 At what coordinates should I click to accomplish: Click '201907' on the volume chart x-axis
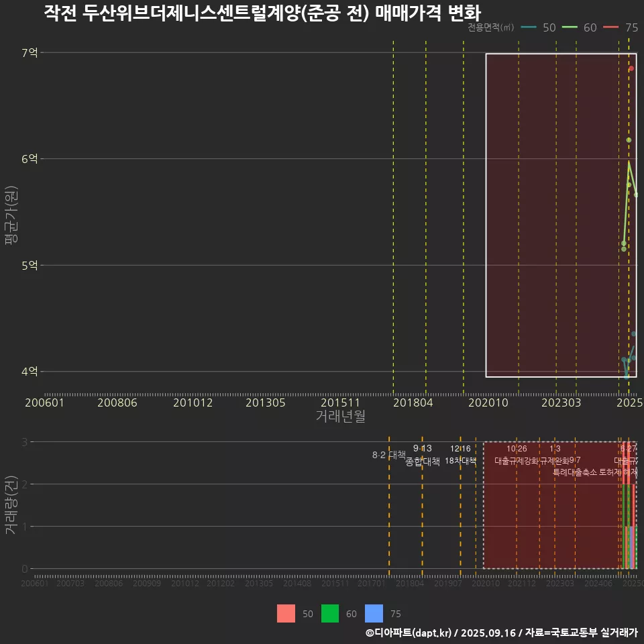pyautogui.click(x=448, y=583)
